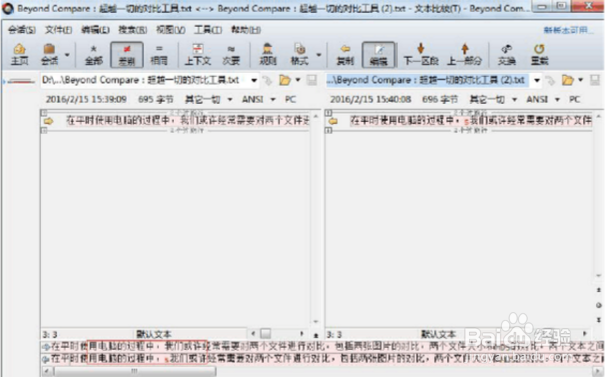Click the right 2016/2/15 15:40:08 timestamp
The image size is (605, 377).
(x=370, y=100)
